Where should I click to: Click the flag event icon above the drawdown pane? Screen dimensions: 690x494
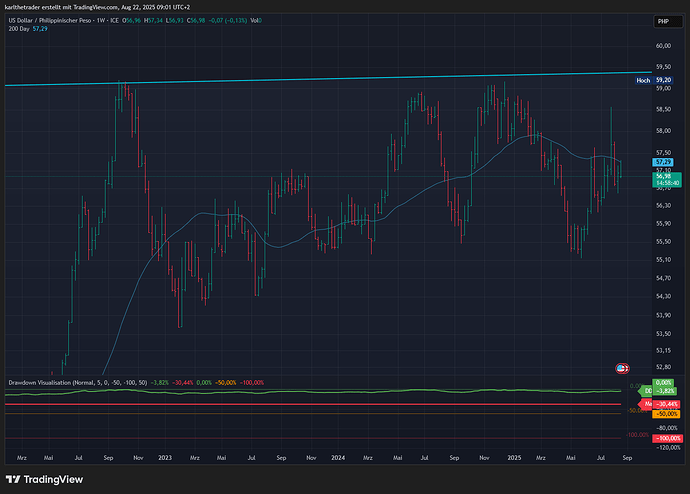623,369
